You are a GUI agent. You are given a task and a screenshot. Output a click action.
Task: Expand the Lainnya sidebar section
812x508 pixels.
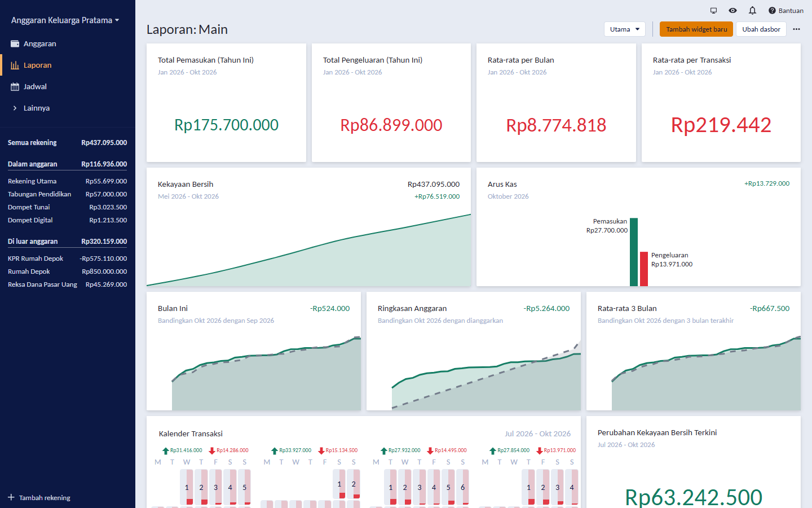[68, 108]
